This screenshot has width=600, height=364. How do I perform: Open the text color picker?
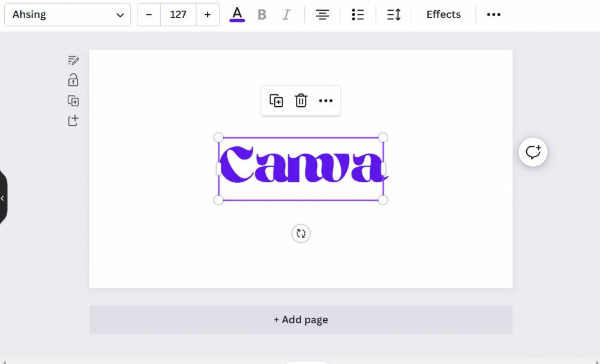[237, 14]
